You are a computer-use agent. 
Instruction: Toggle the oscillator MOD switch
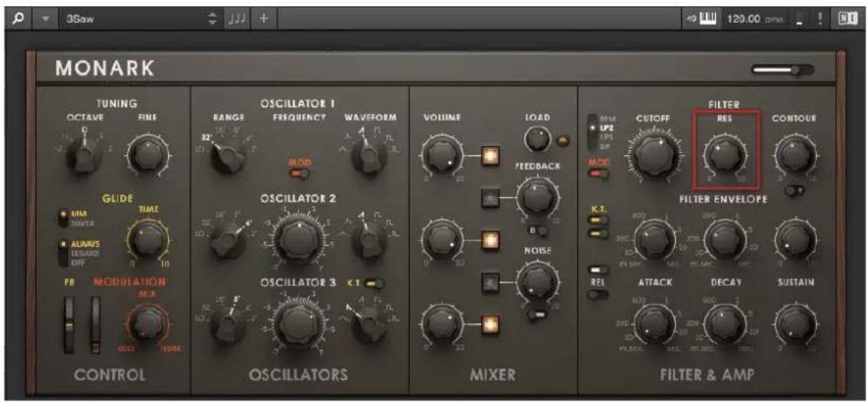300,173
